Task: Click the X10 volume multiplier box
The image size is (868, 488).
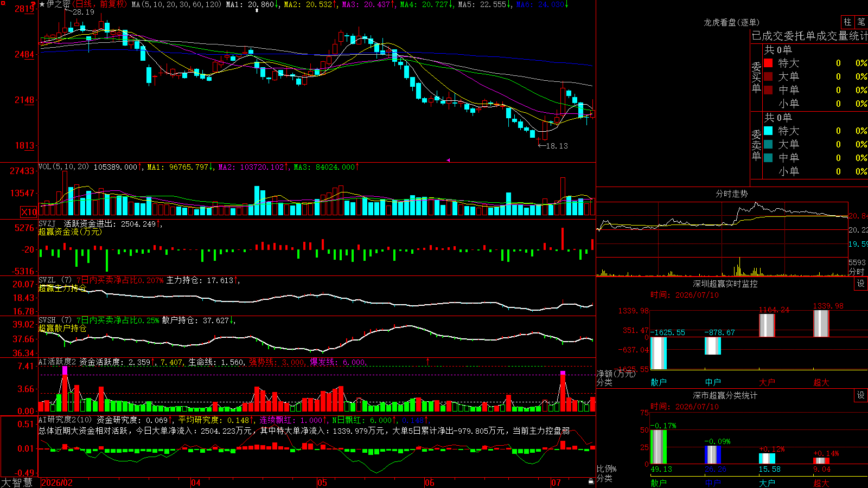Action: click(29, 212)
